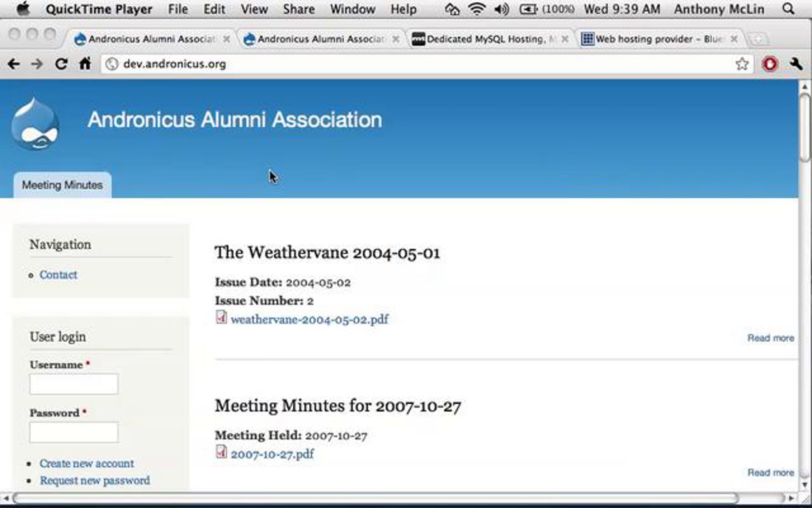Reload the current page
This screenshot has height=508, width=812.
[61, 64]
